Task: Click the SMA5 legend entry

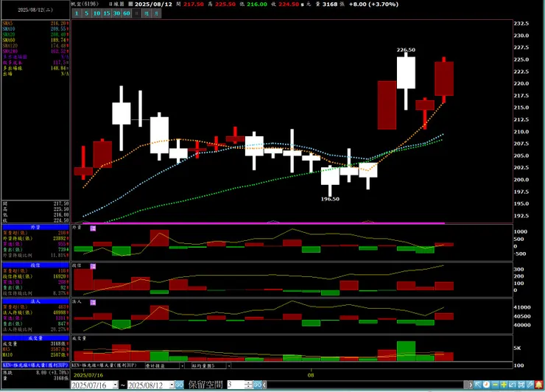Action: [x=35, y=24]
